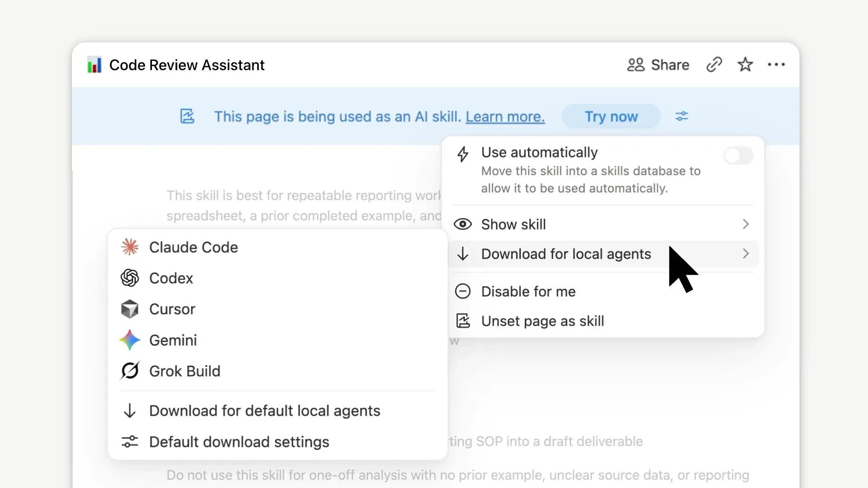Click the Share people icon
868x488 pixels.
point(636,65)
